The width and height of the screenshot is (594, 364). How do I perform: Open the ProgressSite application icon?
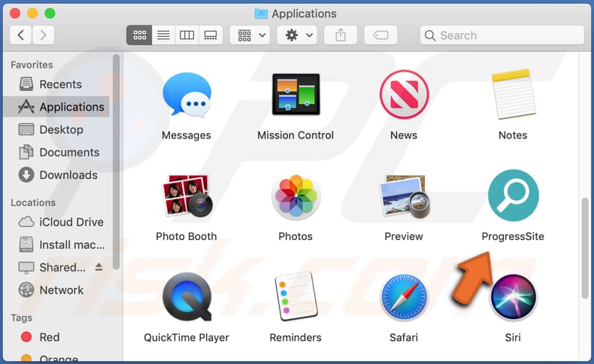pyautogui.click(x=513, y=196)
